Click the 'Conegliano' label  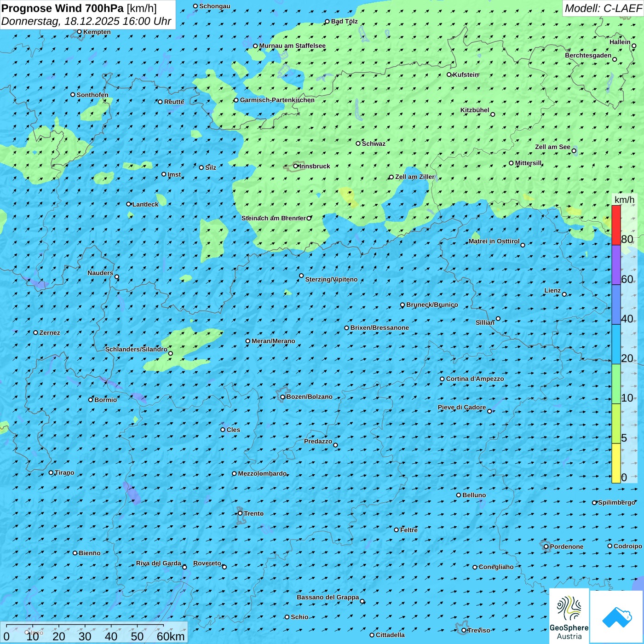coord(496,567)
